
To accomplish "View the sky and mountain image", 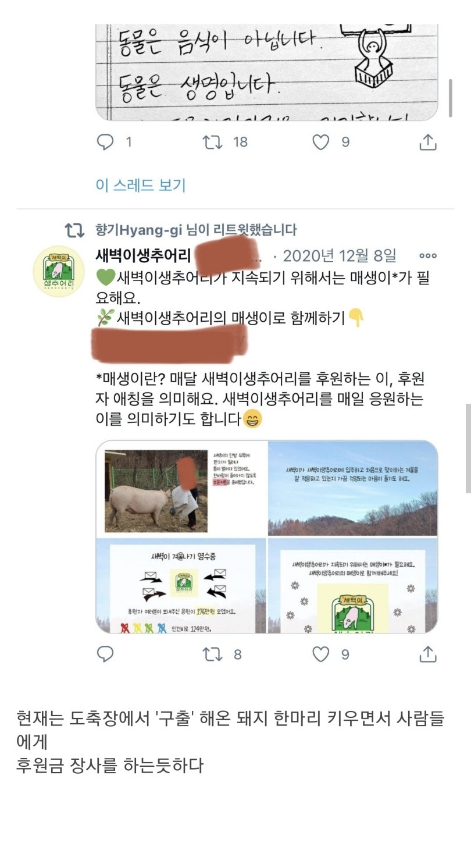I will (x=352, y=488).
